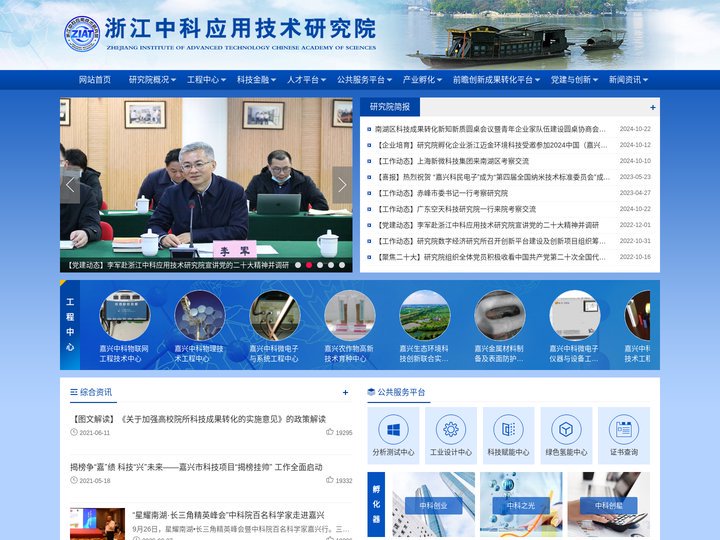Viewport: 720px width, 540px height.
Task: Click the 中科之光 incubator image
Action: 521,505
